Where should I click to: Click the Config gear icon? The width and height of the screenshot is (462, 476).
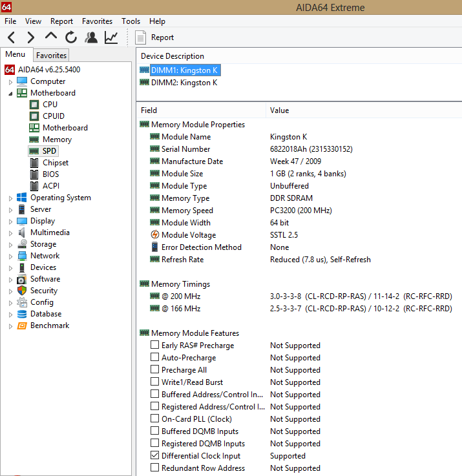coord(22,302)
